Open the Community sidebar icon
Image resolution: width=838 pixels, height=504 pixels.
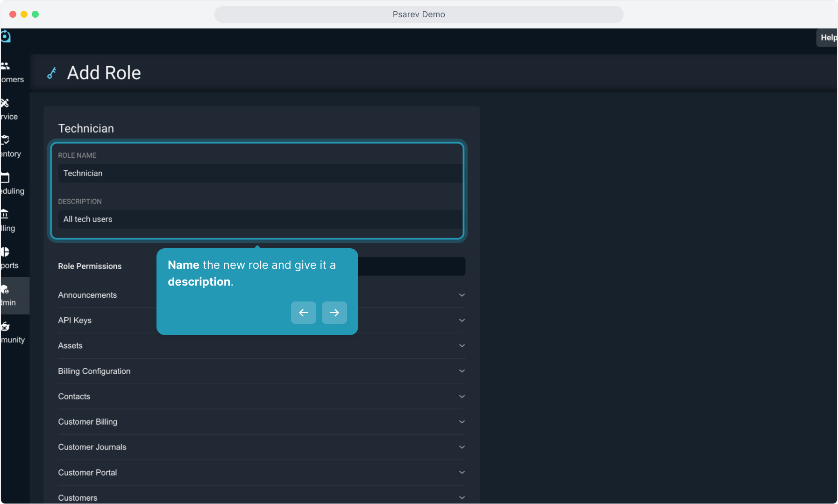tap(6, 327)
